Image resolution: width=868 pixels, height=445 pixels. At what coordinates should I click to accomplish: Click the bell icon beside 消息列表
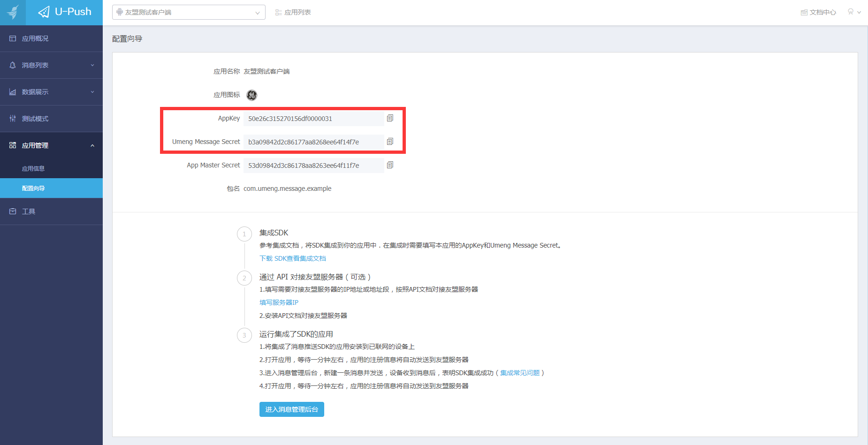(x=13, y=65)
